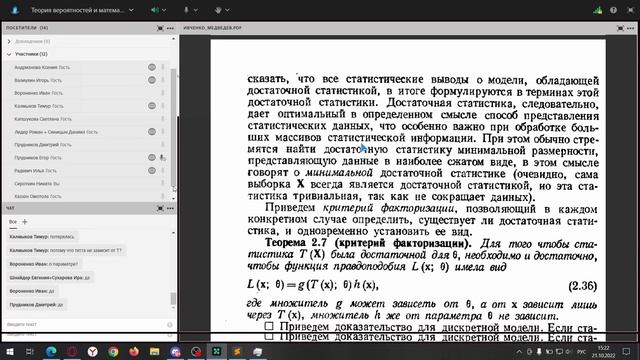Open Yandex Browser from the taskbar

click(x=93, y=351)
